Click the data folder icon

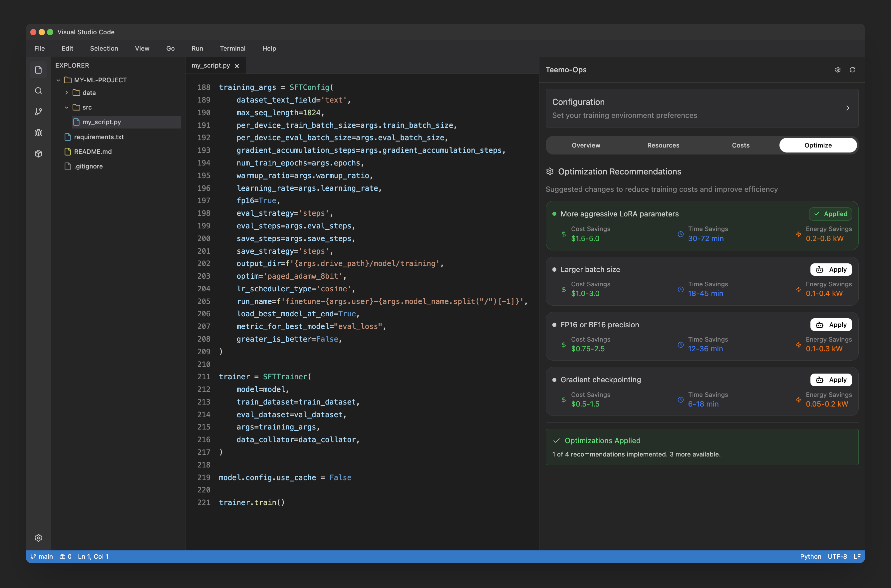point(77,93)
